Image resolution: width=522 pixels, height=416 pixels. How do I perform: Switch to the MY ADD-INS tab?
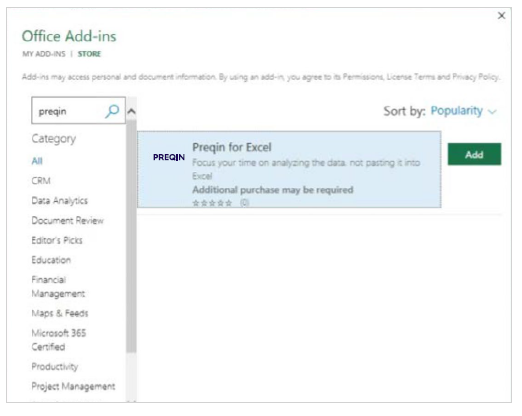[x=44, y=54]
